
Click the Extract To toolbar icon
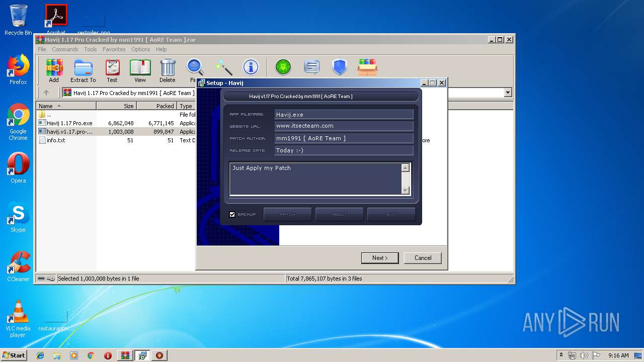(x=83, y=70)
